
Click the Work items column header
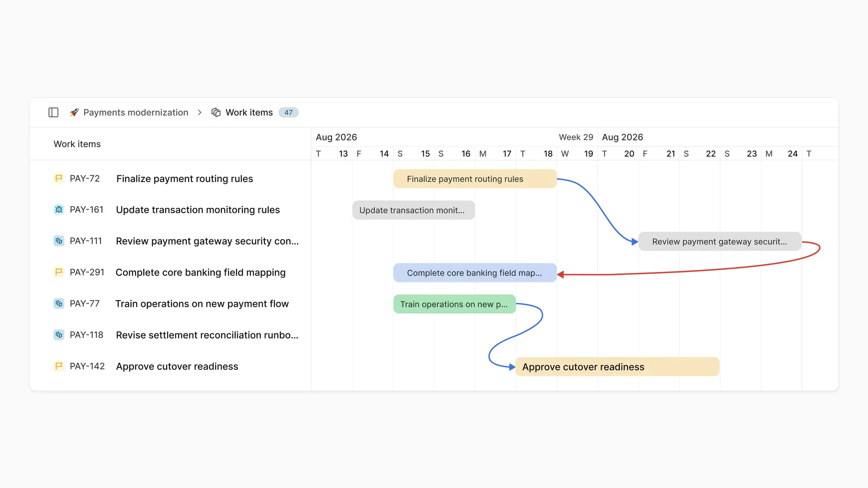coord(77,144)
